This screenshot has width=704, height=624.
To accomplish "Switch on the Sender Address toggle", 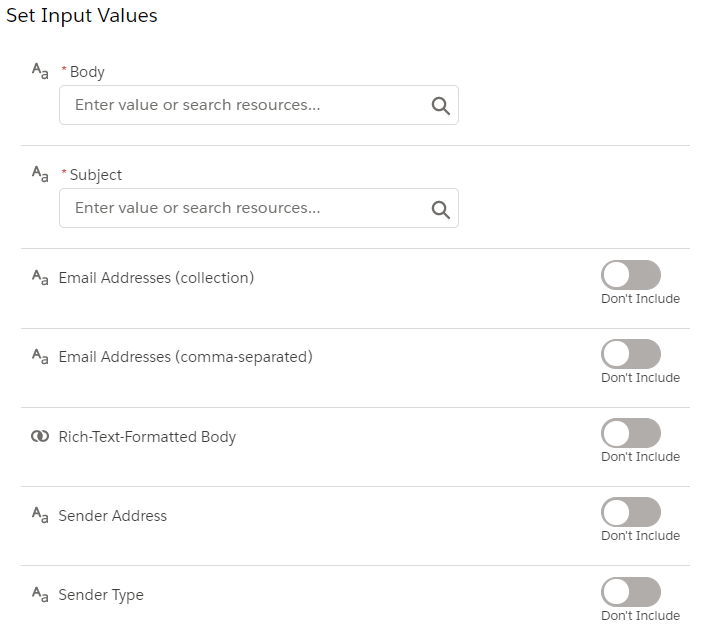I will [631, 512].
